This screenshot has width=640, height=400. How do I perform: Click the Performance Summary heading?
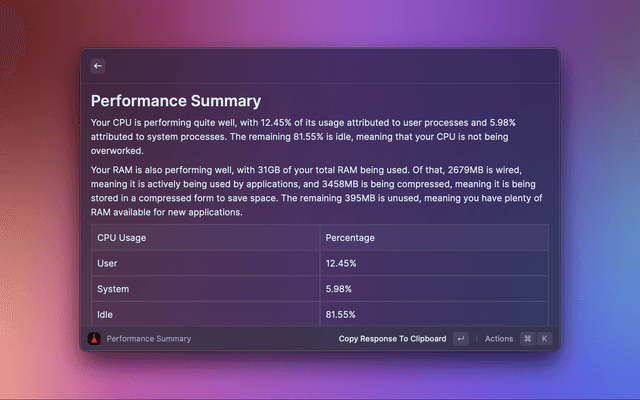tap(176, 101)
